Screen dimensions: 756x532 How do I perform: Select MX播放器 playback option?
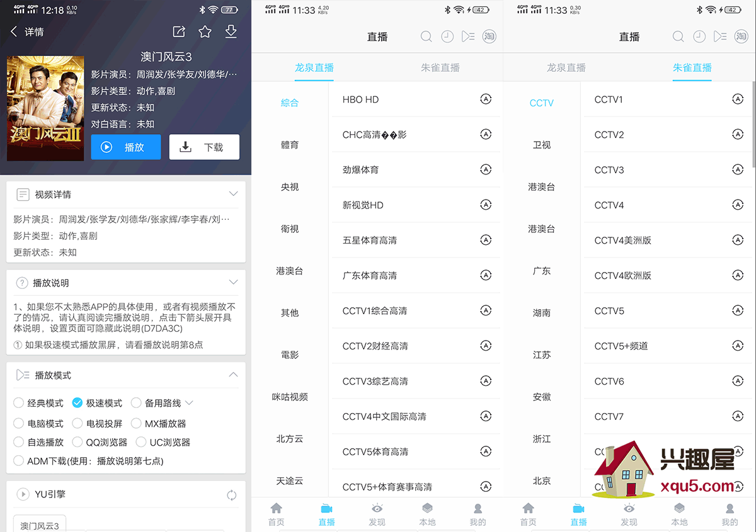coord(158,423)
